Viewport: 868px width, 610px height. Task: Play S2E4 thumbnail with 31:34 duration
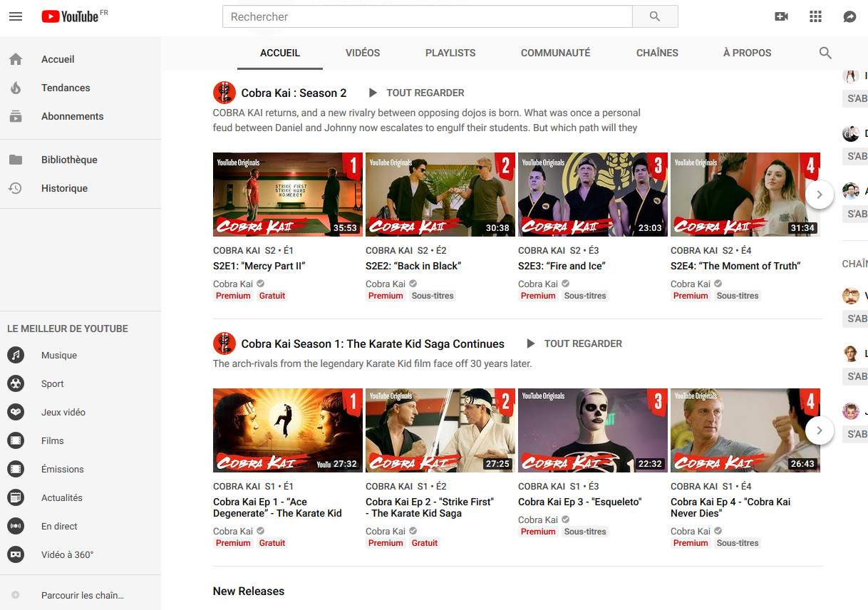(745, 195)
